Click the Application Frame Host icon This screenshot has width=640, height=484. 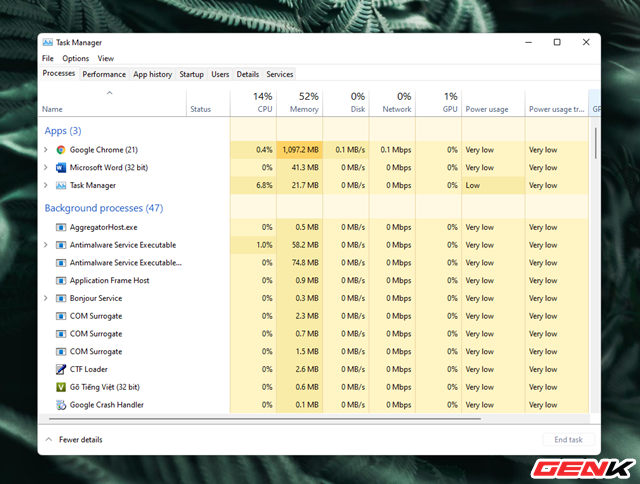pyautogui.click(x=61, y=280)
